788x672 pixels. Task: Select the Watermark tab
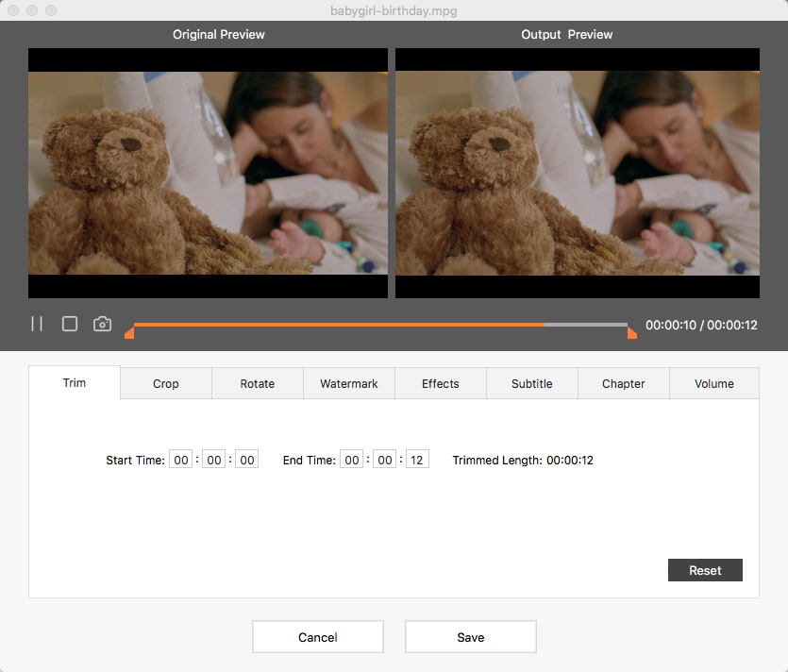pyautogui.click(x=349, y=384)
